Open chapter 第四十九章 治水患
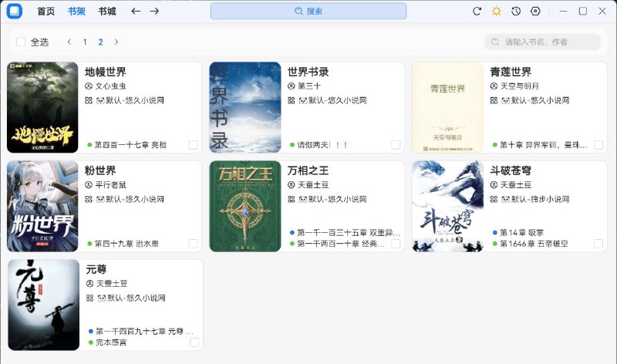This screenshot has width=617, height=364. point(126,244)
